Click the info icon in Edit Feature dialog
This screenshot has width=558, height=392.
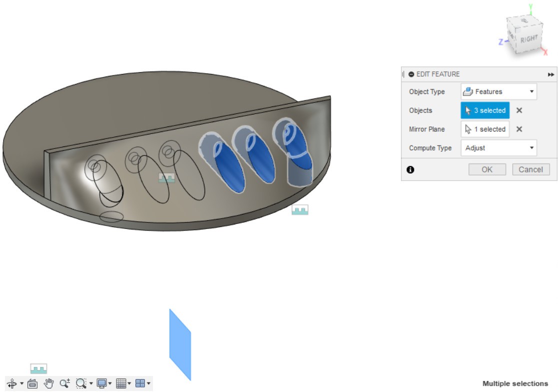[410, 169]
